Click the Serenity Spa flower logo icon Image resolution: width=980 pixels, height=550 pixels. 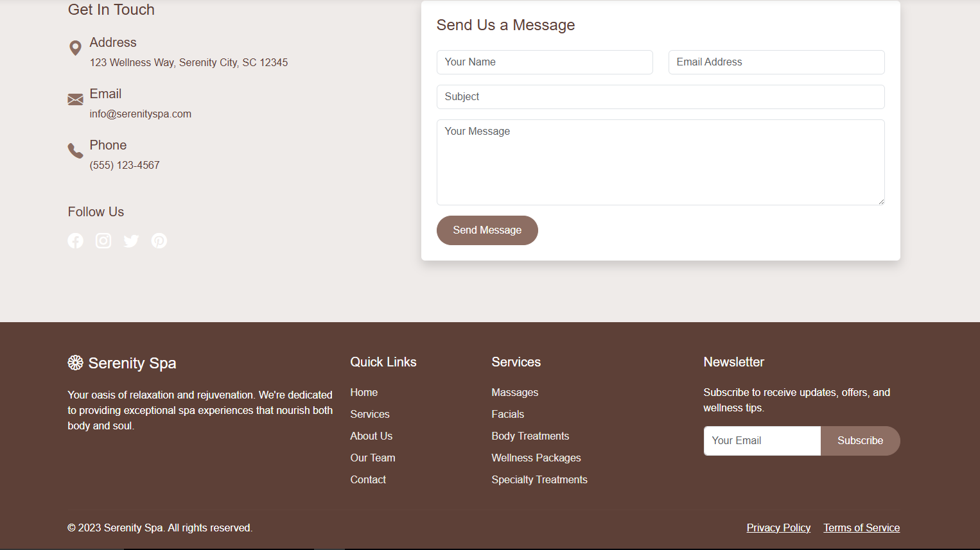[x=76, y=363]
